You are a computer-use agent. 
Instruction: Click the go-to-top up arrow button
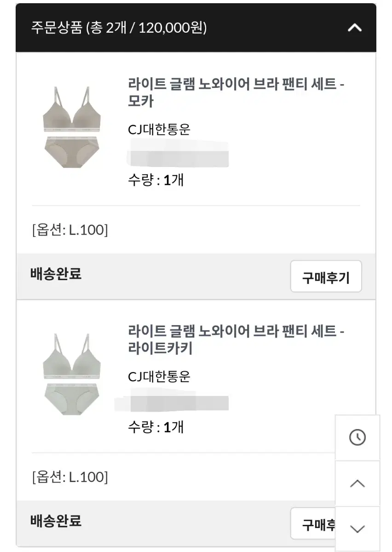point(357,483)
